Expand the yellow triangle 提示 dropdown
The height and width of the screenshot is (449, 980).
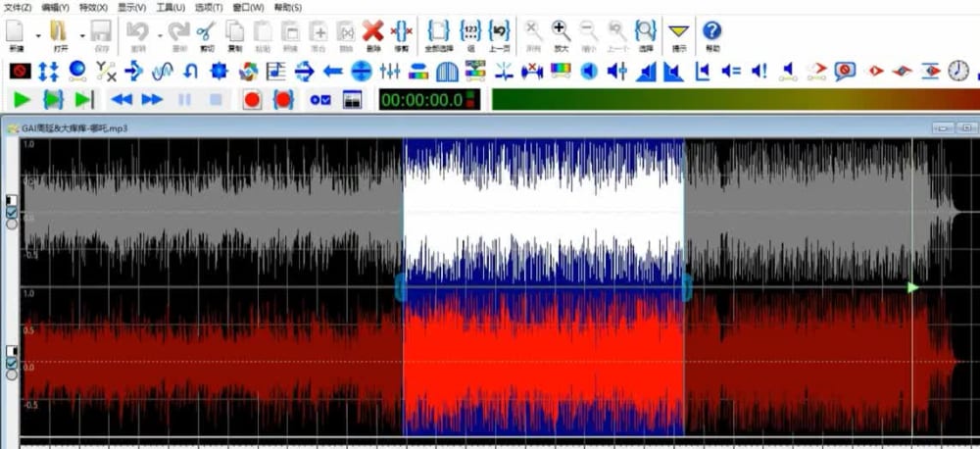tap(678, 30)
